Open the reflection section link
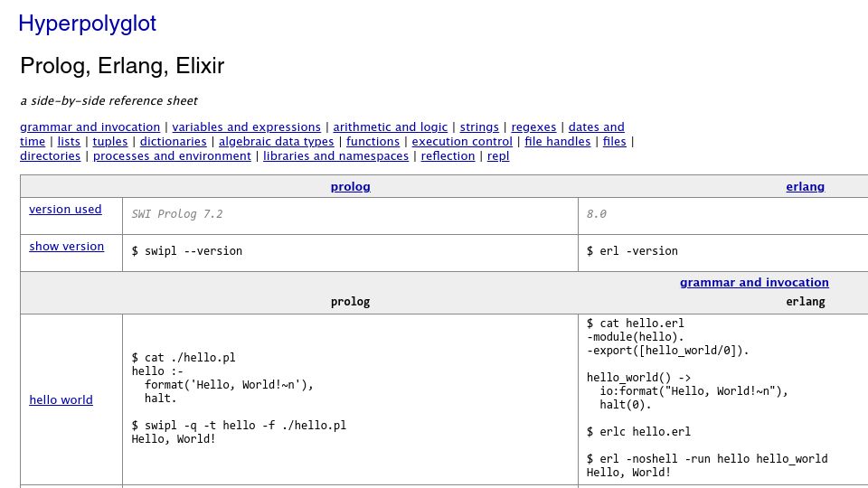Viewport: 868px width, 488px height. click(x=448, y=156)
